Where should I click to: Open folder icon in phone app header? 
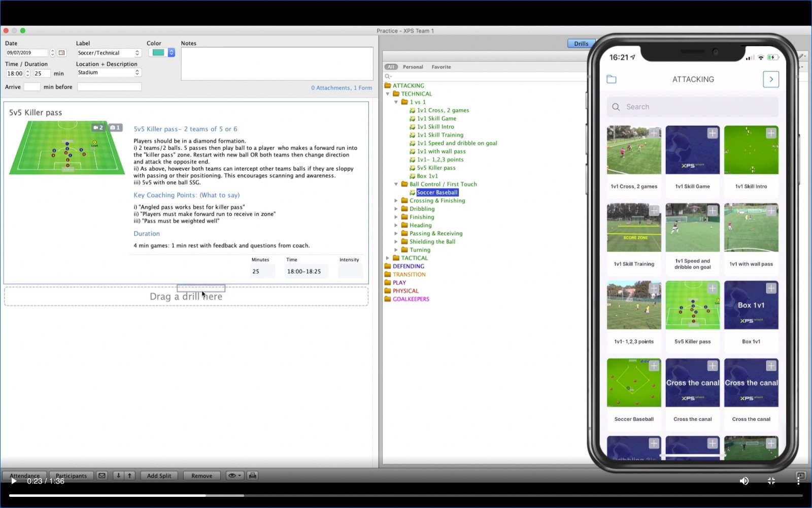(612, 79)
